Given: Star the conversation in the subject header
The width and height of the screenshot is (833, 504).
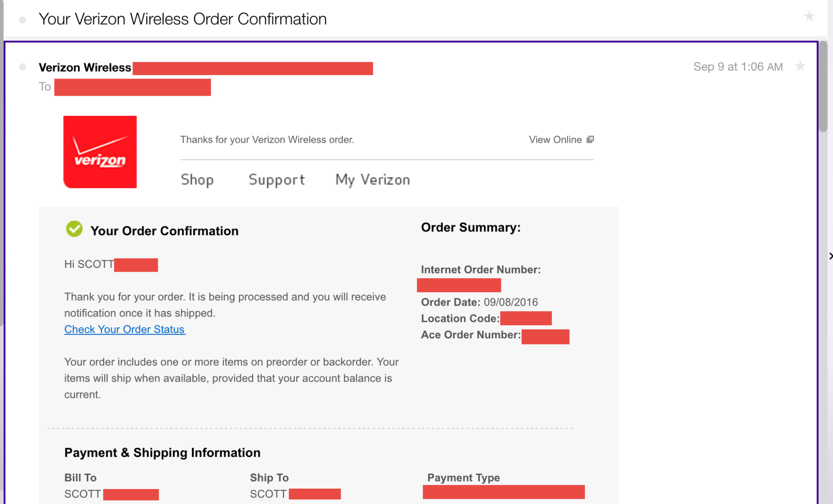Looking at the screenshot, I should (809, 16).
